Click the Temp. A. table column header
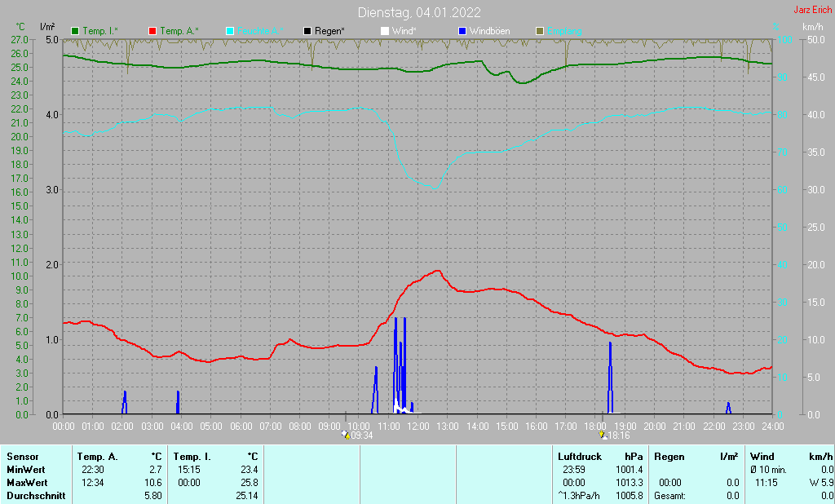The width and height of the screenshot is (835, 504). tap(97, 457)
